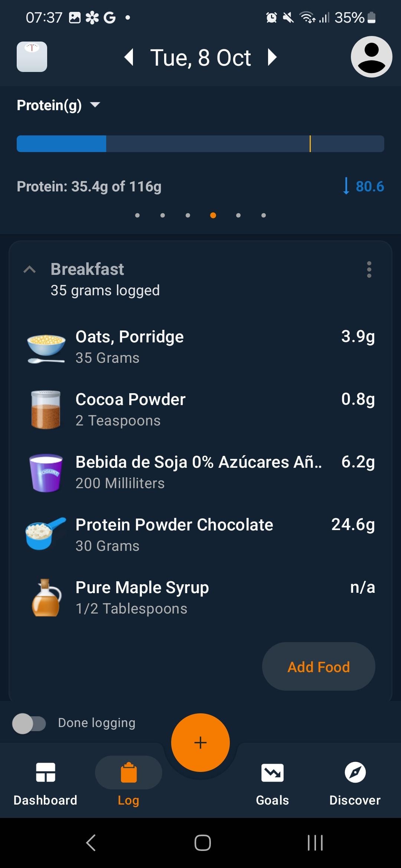Collapse the Breakfast section chevron

tap(30, 270)
